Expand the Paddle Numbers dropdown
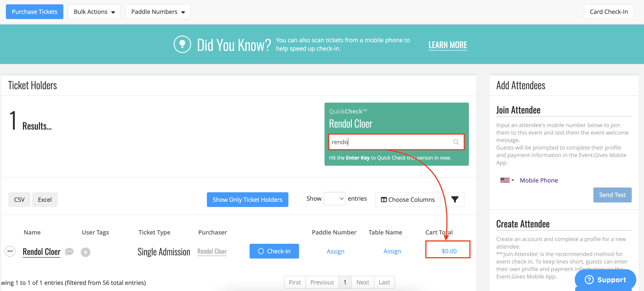This screenshot has height=291, width=644. [x=158, y=12]
